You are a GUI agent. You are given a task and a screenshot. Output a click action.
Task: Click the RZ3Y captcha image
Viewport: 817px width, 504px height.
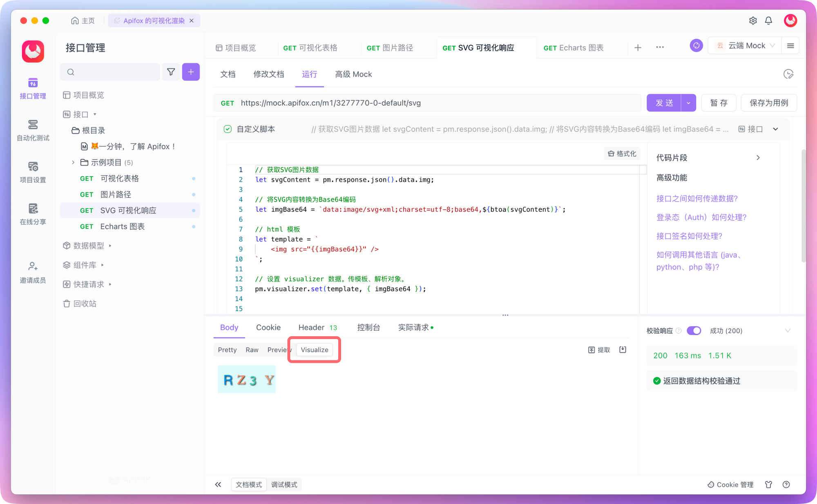click(246, 379)
